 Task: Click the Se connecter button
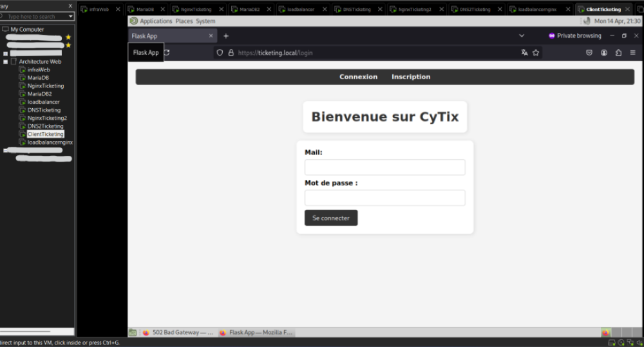[x=331, y=218]
